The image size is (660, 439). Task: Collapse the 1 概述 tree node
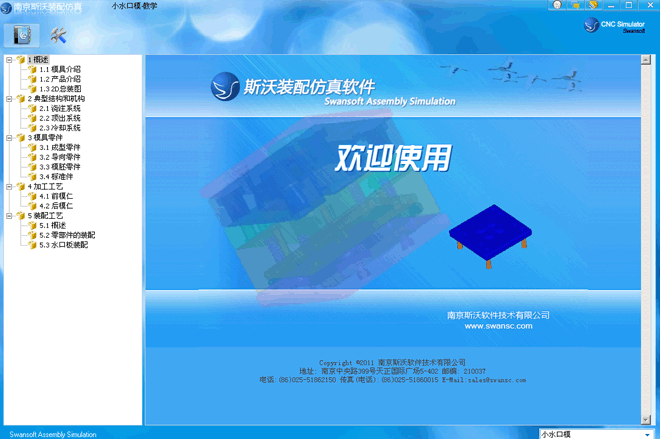point(9,60)
